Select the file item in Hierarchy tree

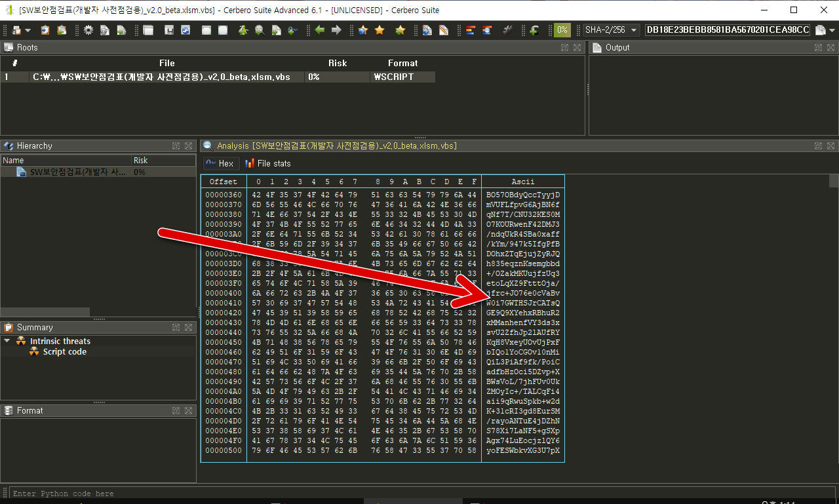(98, 172)
